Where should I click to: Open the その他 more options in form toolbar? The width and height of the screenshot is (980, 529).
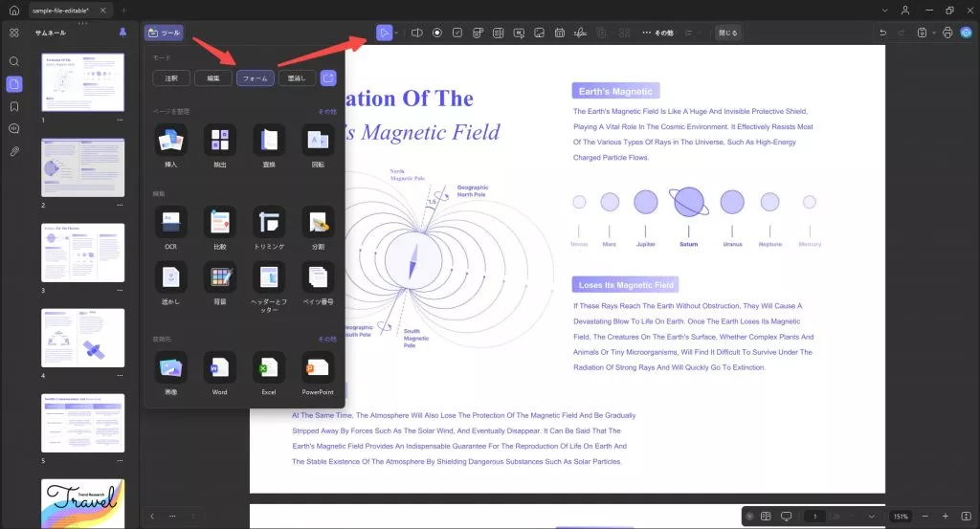point(658,33)
